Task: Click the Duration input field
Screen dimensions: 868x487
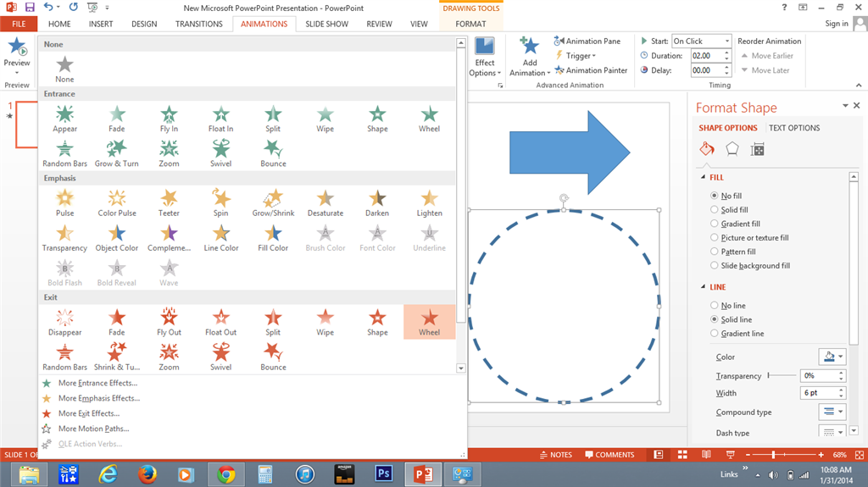Action: (x=707, y=56)
